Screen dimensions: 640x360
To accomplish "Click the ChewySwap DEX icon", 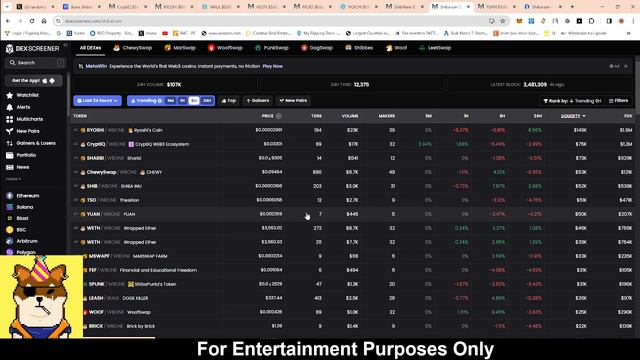I will [117, 48].
